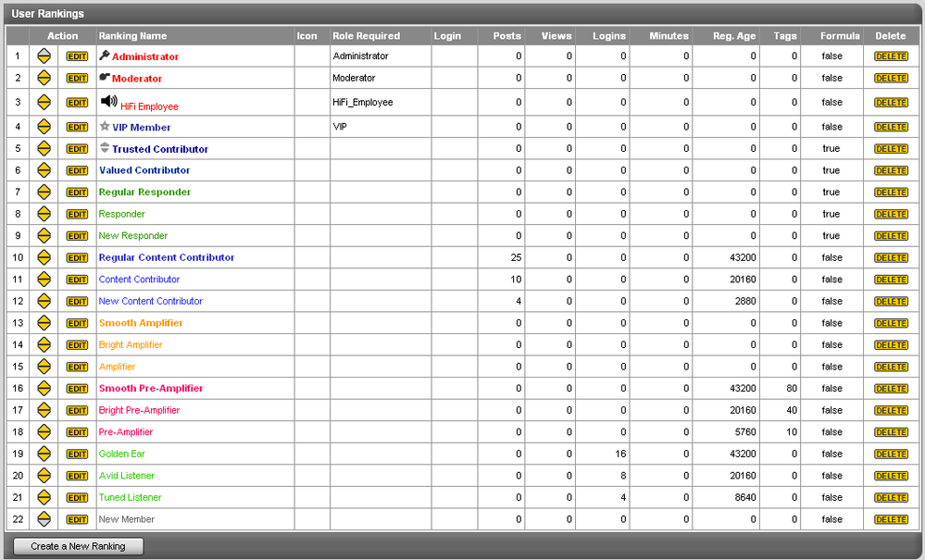Click the Logins value 16 for Golden Ear
Image resolution: width=925 pixels, height=560 pixels.
tap(620, 454)
